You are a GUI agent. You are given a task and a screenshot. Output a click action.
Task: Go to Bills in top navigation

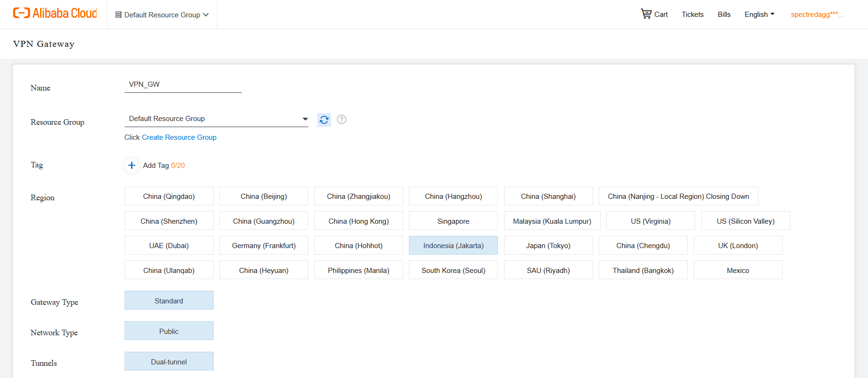[x=724, y=15]
